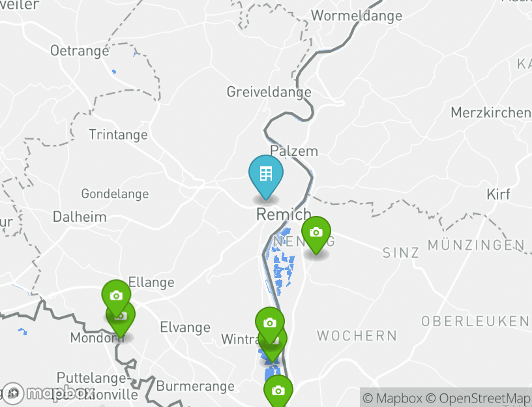Click the Dalheim town label

(x=80, y=217)
